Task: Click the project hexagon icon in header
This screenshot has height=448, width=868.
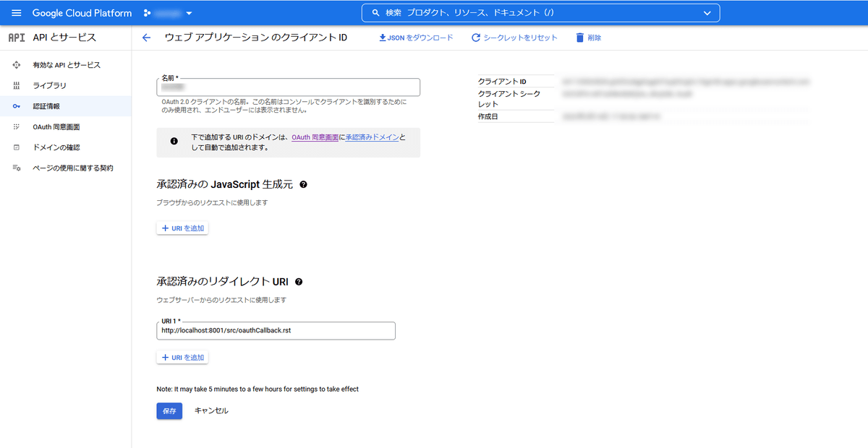Action: coord(147,13)
